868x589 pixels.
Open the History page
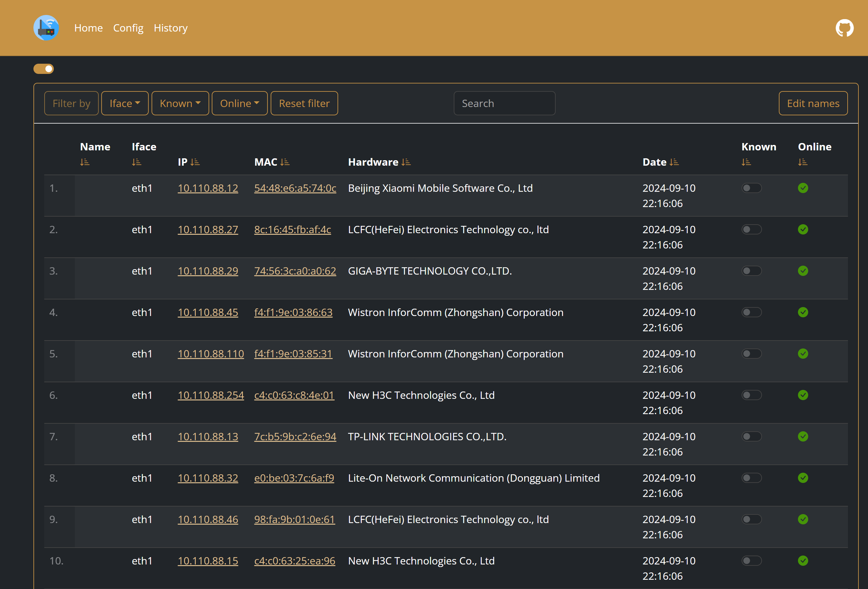click(171, 28)
